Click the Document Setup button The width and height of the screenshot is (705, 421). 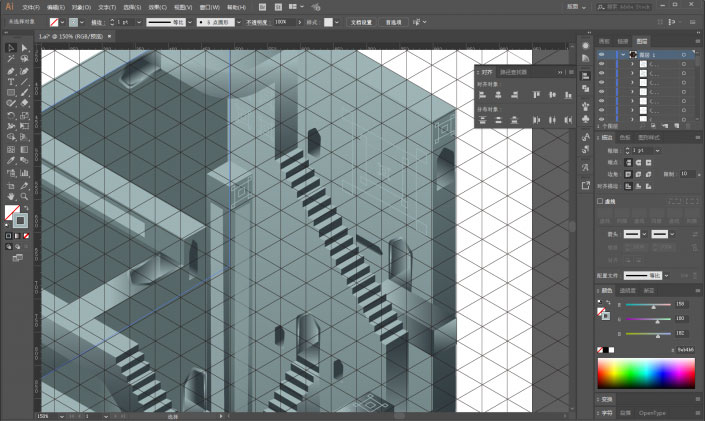click(361, 22)
